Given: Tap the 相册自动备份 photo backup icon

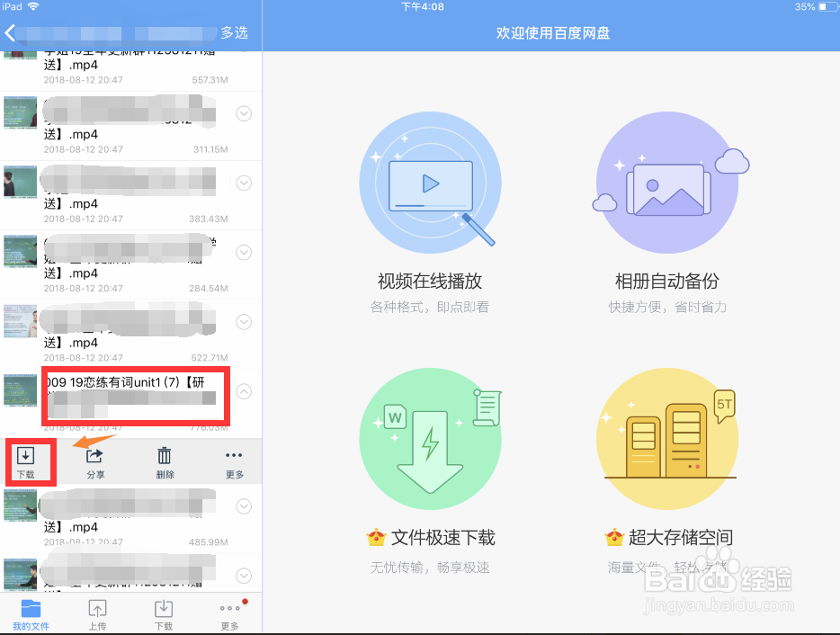Looking at the screenshot, I should click(x=667, y=182).
